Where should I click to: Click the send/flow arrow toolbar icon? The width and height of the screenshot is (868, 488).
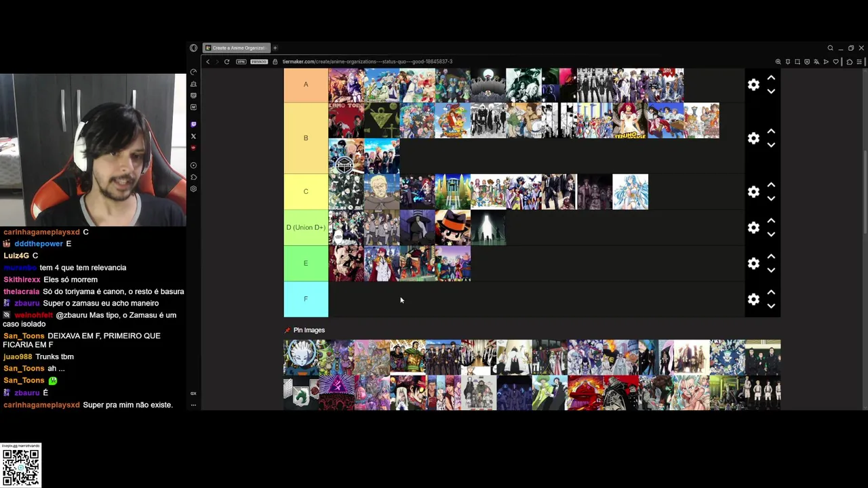pos(826,62)
